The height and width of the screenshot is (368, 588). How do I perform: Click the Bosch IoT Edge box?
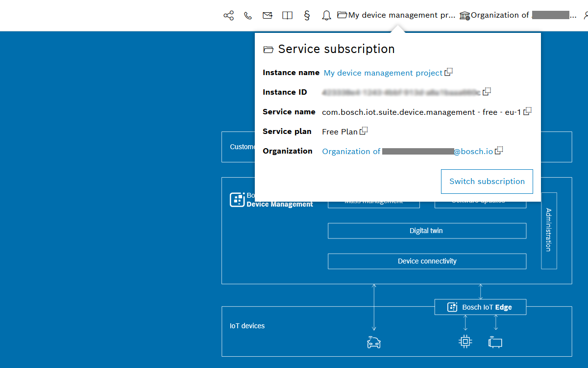coord(480,307)
